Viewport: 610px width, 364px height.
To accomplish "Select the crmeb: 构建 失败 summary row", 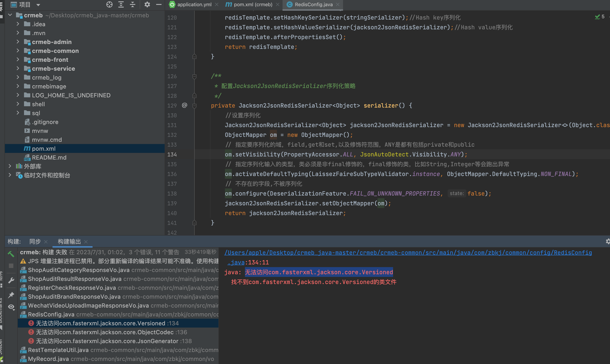I will coord(118,252).
